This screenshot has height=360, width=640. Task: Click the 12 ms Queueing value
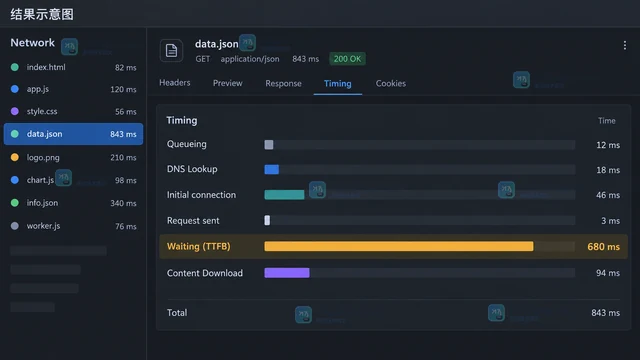coord(608,145)
